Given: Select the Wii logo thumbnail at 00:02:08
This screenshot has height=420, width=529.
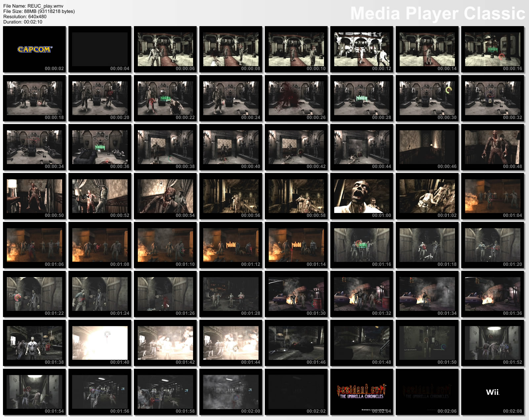Looking at the screenshot, I should click(493, 392).
